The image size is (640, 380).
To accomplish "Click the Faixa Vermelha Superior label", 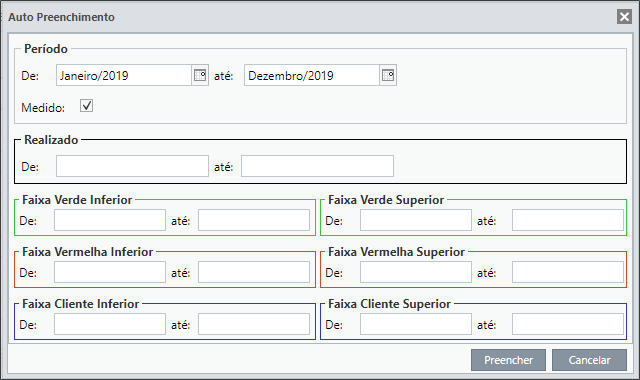I will click(x=396, y=252).
